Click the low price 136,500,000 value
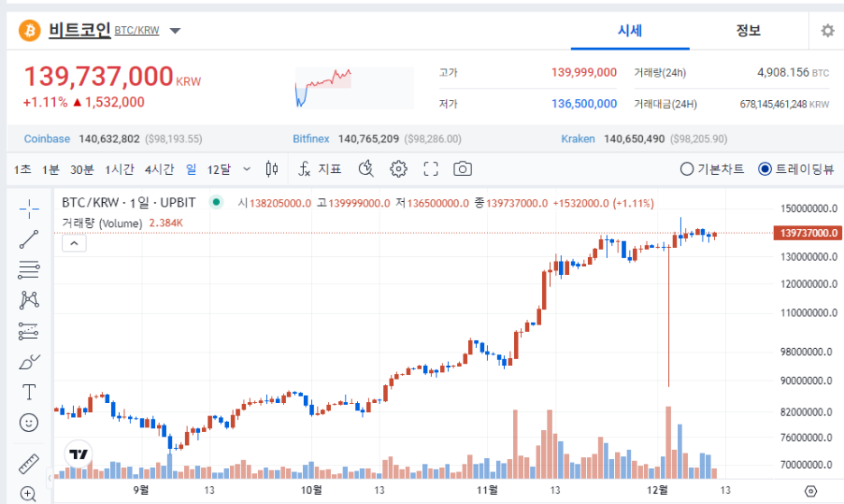 pos(583,104)
